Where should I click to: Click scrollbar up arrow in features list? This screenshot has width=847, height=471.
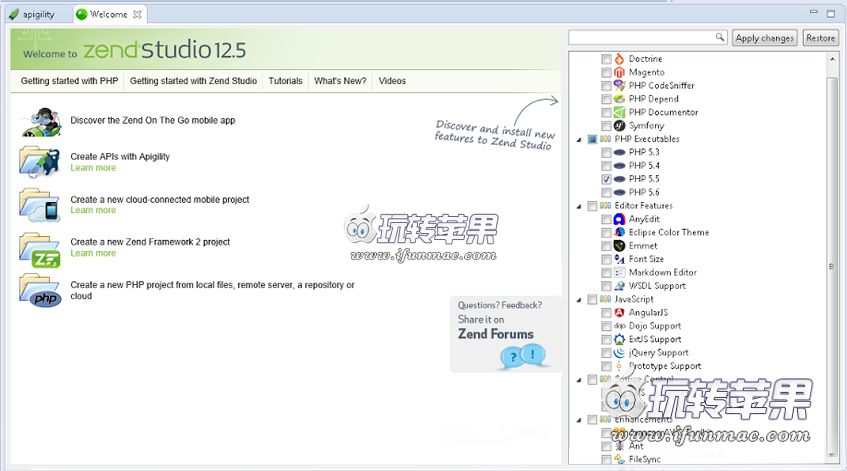(x=832, y=58)
